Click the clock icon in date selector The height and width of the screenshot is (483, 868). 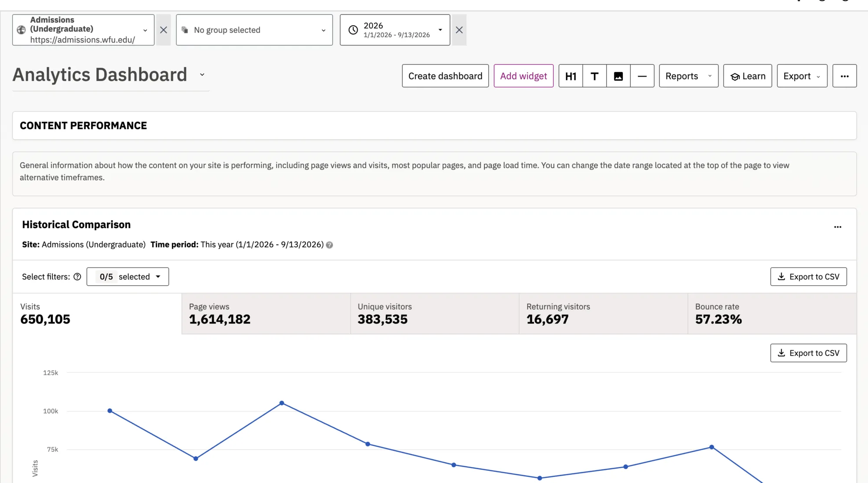(x=353, y=30)
